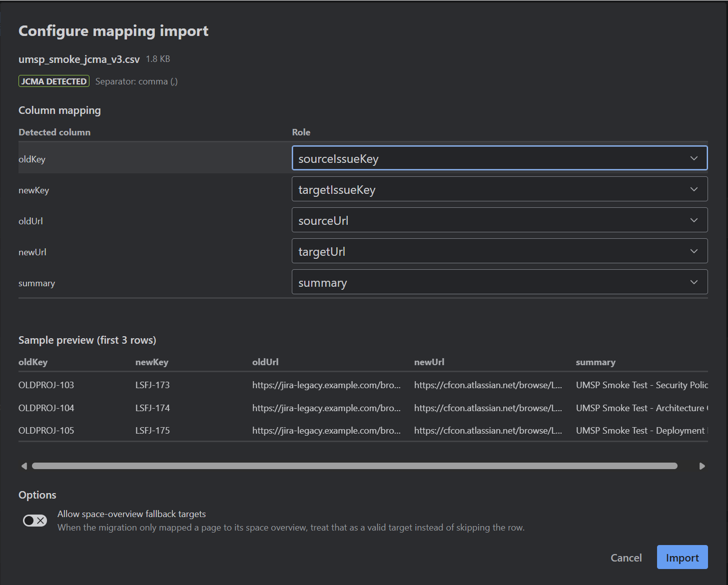Click the newUrl detected column label
Image resolution: width=728 pixels, height=585 pixels.
point(32,252)
